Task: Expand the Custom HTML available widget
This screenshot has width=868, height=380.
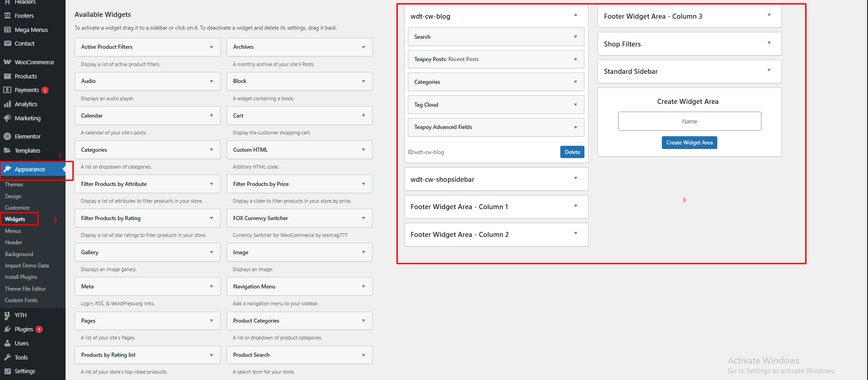Action: point(363,150)
